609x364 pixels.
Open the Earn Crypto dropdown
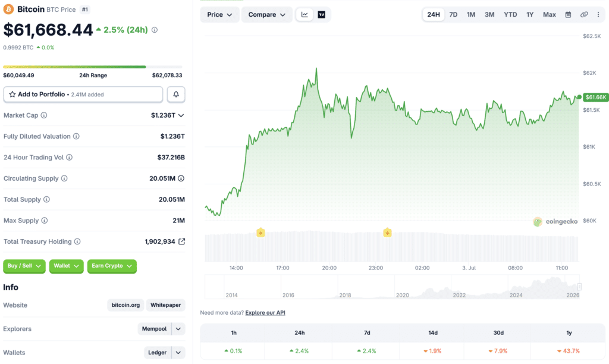(x=112, y=266)
